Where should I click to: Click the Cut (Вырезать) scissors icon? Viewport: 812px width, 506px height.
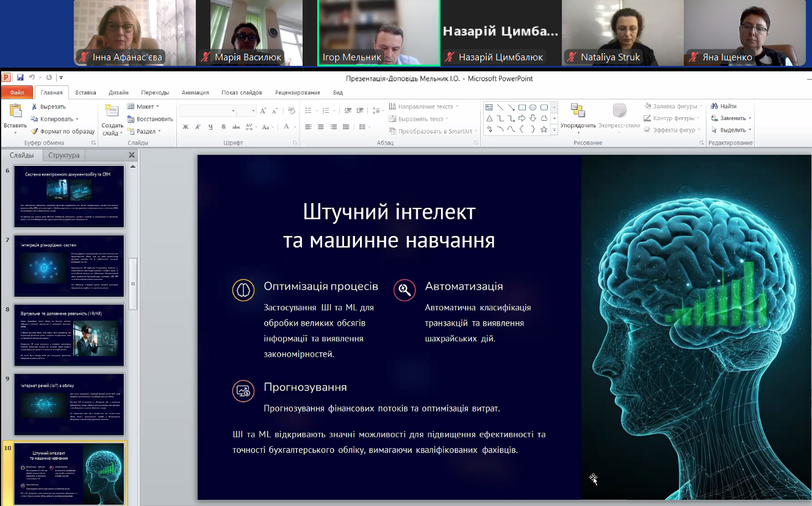35,107
